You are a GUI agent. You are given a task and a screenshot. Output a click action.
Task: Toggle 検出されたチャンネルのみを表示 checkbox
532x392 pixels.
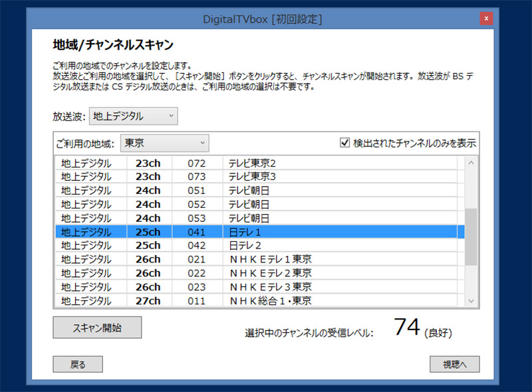point(344,142)
